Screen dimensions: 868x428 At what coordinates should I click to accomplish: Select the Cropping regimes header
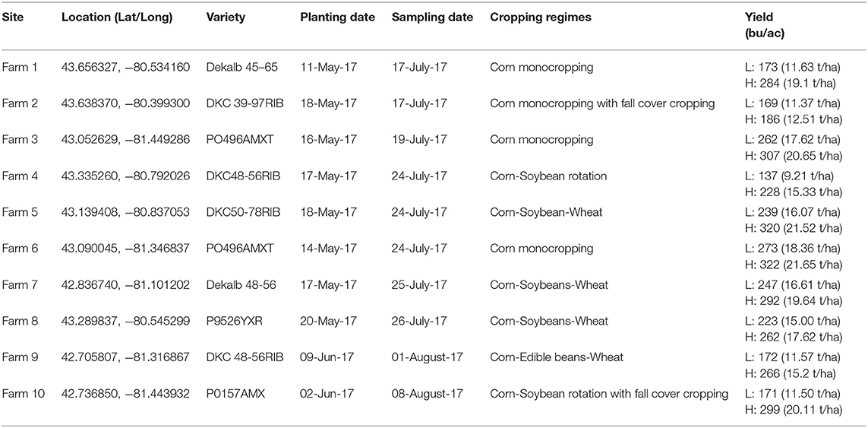540,17
